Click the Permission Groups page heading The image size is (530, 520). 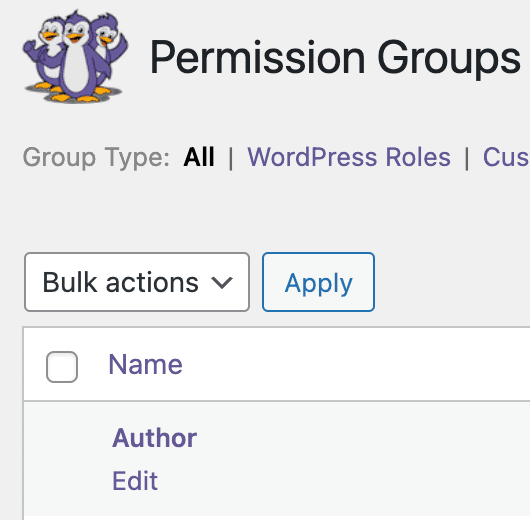[x=335, y=57]
